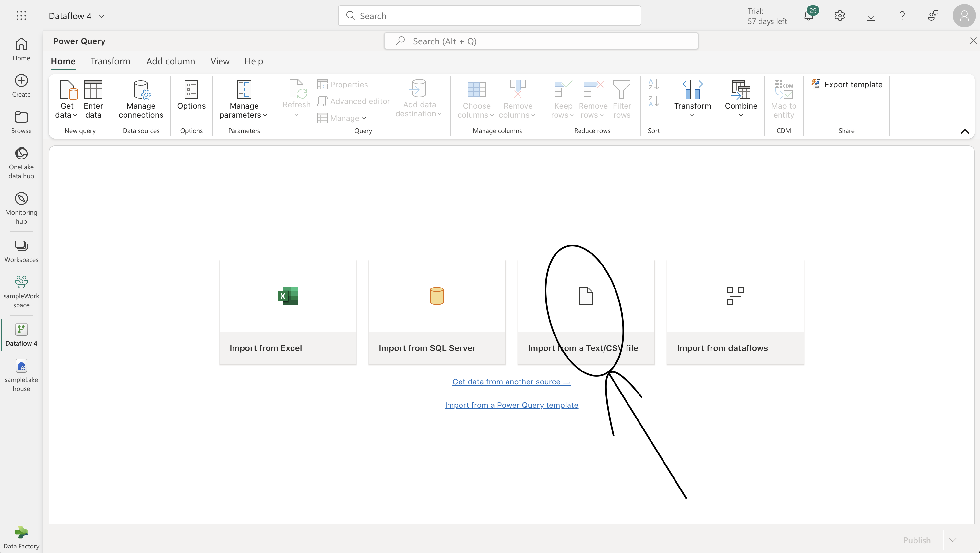Switch to the View tab
The width and height of the screenshot is (980, 553).
pos(220,61)
